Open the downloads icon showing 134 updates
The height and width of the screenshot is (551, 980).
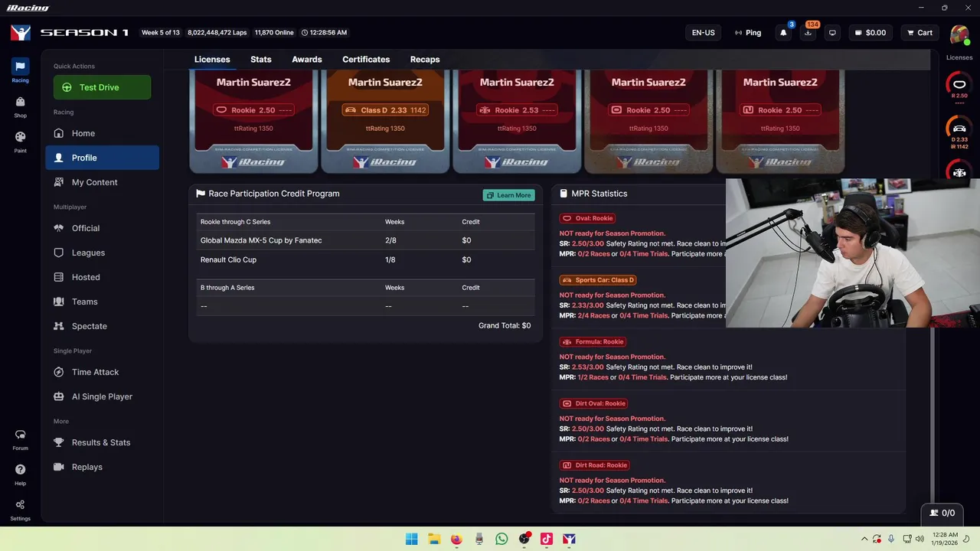point(808,33)
